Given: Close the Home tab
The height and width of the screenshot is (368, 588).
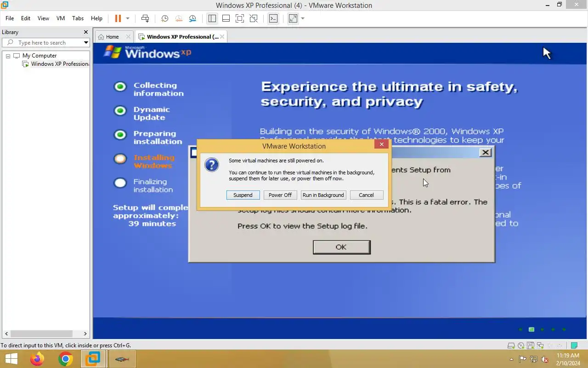Looking at the screenshot, I should coord(128,37).
